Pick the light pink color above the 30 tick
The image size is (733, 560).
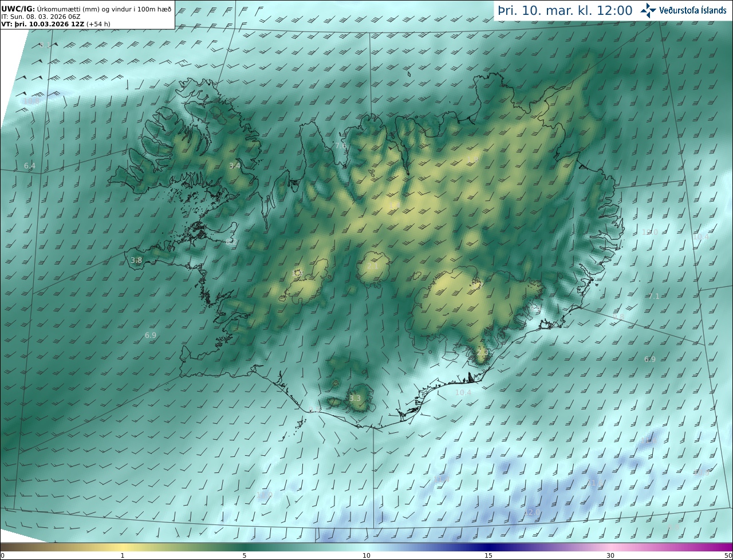coord(610,547)
